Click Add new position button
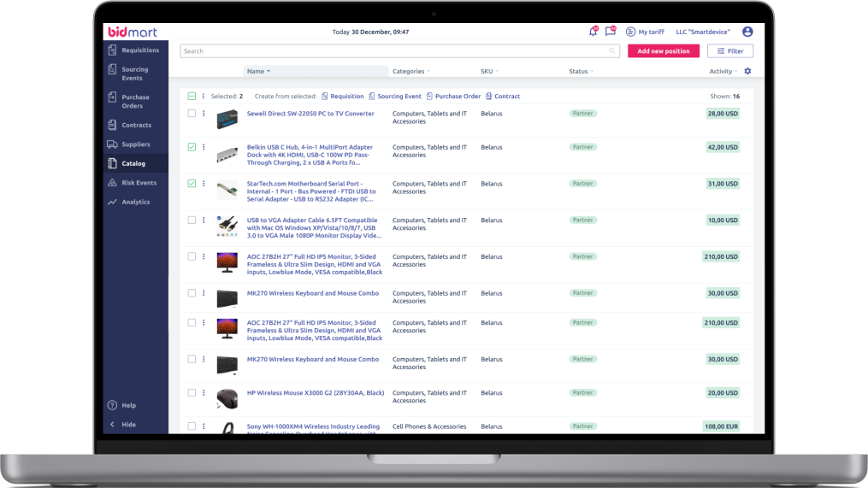The image size is (868, 488). click(x=663, y=51)
